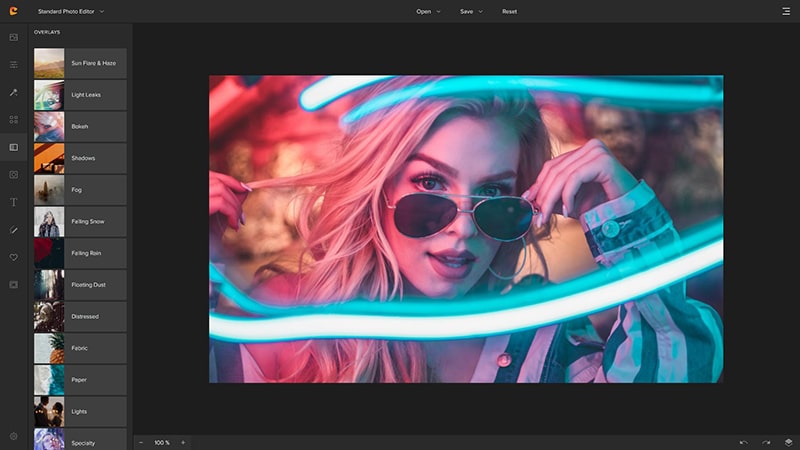Click the Colorcinch logo icon
The image size is (800, 450).
13,11
